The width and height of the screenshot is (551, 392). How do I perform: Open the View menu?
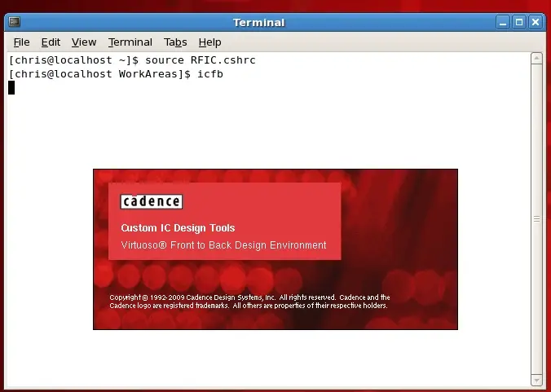(x=84, y=42)
